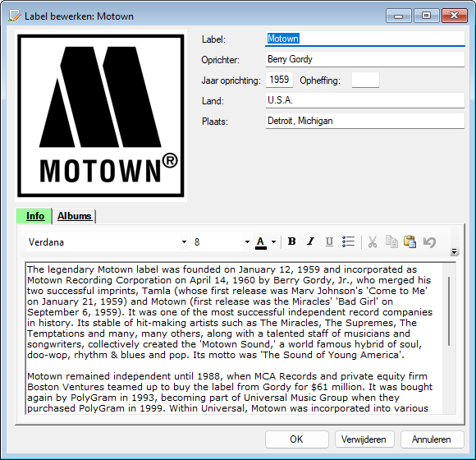
Task: Toggle italic text formatting
Action: (x=310, y=241)
